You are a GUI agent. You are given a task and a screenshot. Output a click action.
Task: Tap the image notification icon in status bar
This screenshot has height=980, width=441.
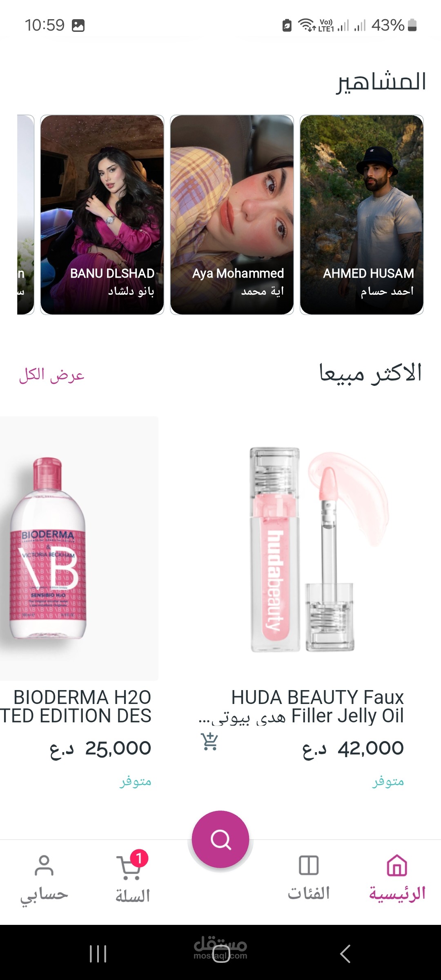[x=78, y=25]
